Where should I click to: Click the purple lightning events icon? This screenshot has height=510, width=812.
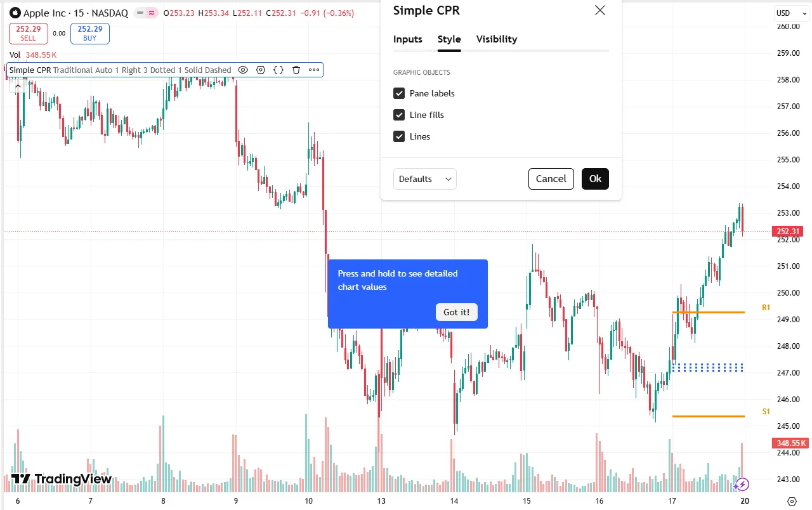(x=742, y=485)
